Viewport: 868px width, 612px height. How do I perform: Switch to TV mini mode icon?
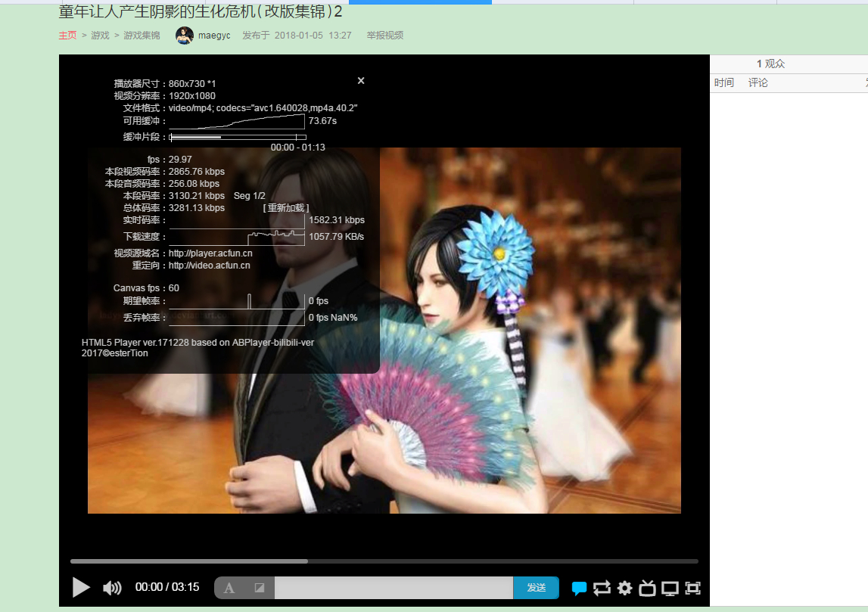click(x=647, y=588)
